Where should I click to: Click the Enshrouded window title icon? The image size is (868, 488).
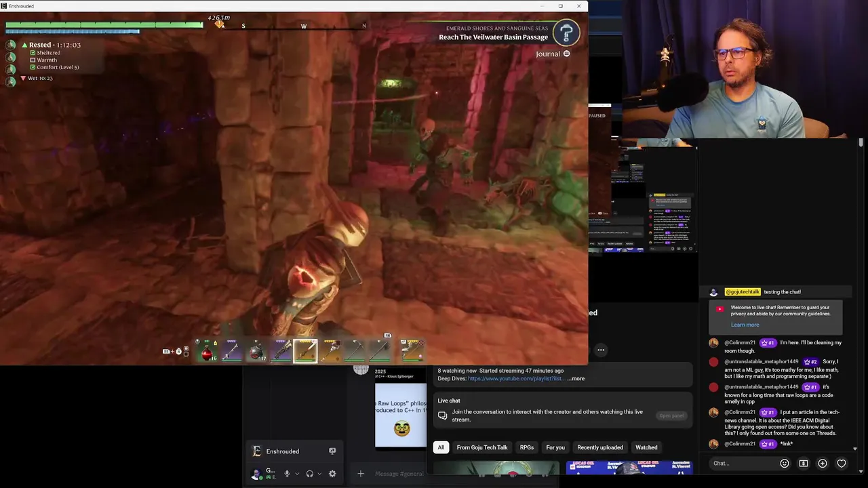click(x=4, y=6)
